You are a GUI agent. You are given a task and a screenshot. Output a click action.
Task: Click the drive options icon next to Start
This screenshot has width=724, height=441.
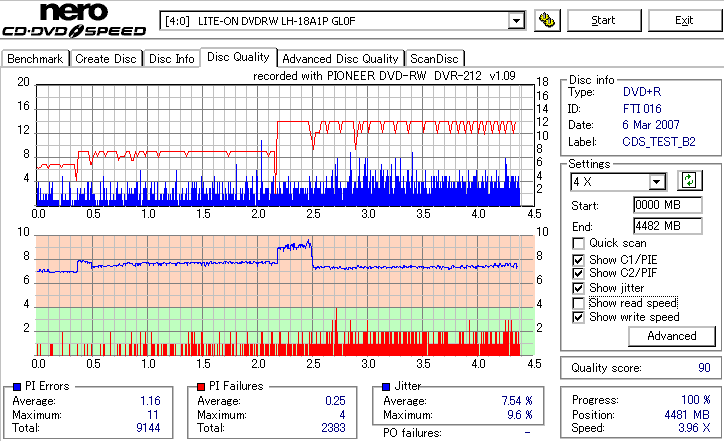point(547,21)
